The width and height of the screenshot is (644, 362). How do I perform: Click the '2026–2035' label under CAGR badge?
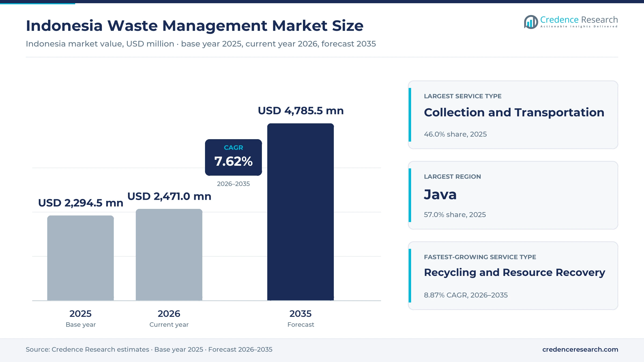tap(233, 184)
